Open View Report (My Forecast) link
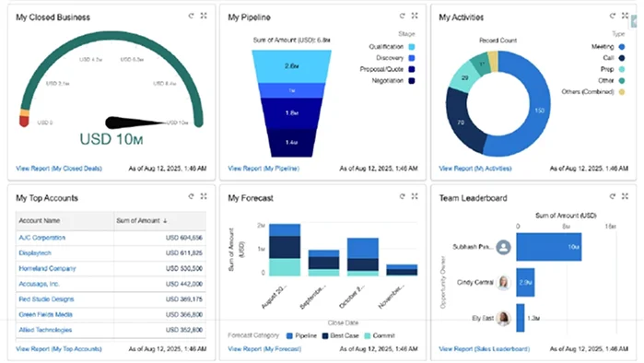Viewport: 644px width, 363px height. pos(264,349)
